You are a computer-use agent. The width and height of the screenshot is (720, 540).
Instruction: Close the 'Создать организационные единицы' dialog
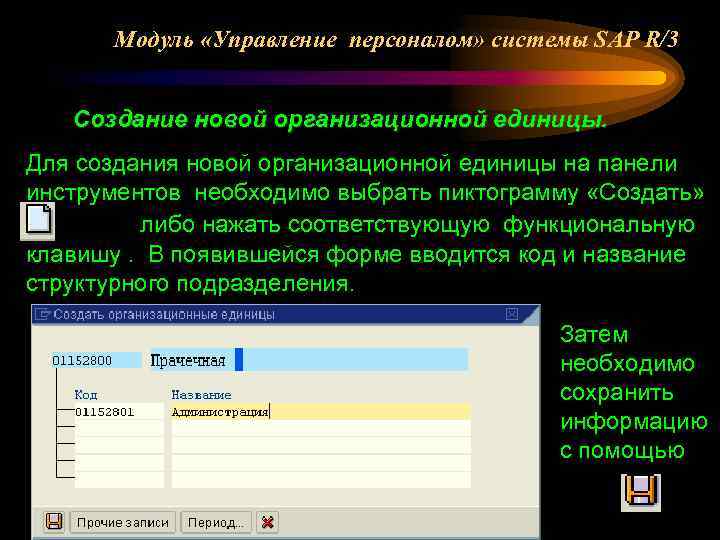[x=512, y=314]
